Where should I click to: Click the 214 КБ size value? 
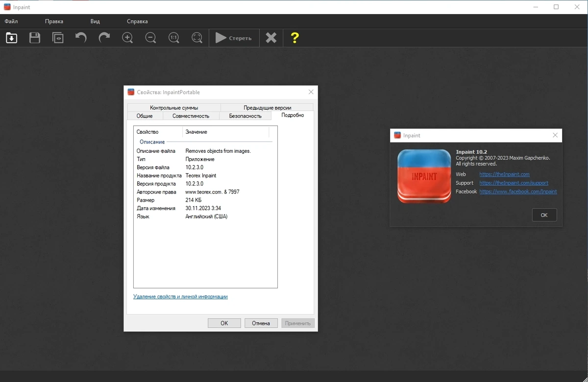point(194,200)
